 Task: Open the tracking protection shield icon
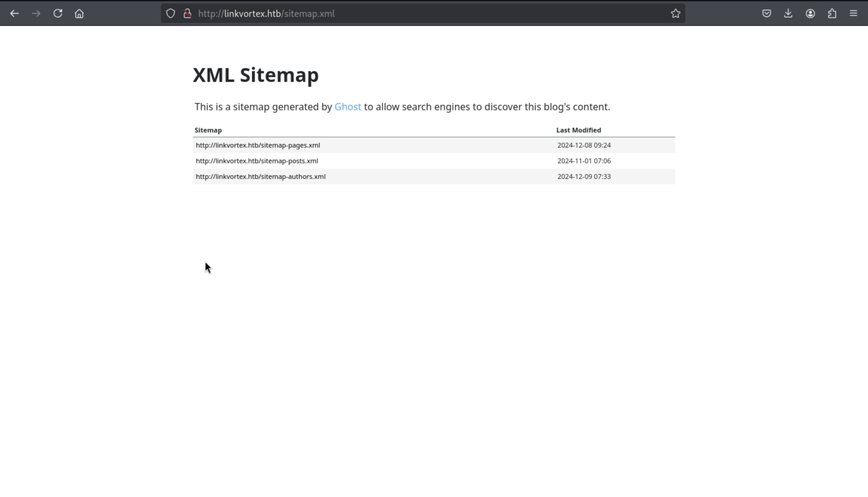click(x=170, y=14)
